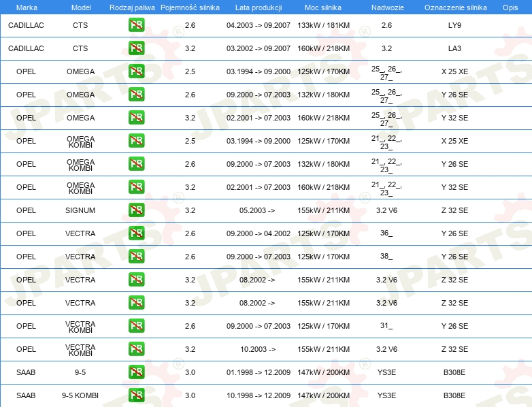Click the fuel icon in the Saab 9-5 sedan row
532x407 pixels.
coord(136,372)
